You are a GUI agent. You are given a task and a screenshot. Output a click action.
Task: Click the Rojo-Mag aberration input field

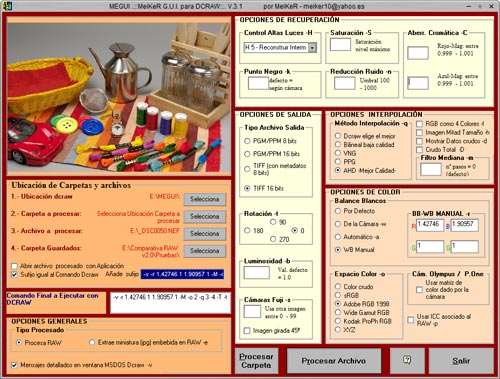point(418,53)
